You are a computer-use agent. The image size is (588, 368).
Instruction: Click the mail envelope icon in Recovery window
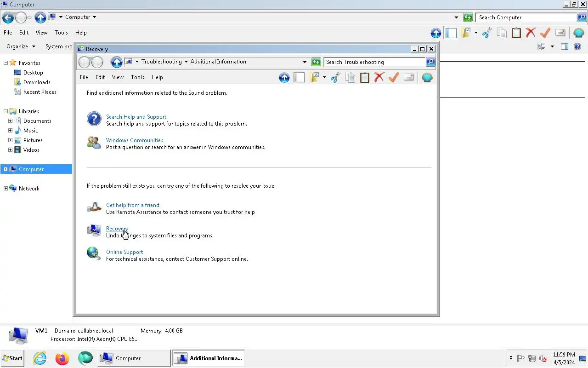(x=408, y=77)
